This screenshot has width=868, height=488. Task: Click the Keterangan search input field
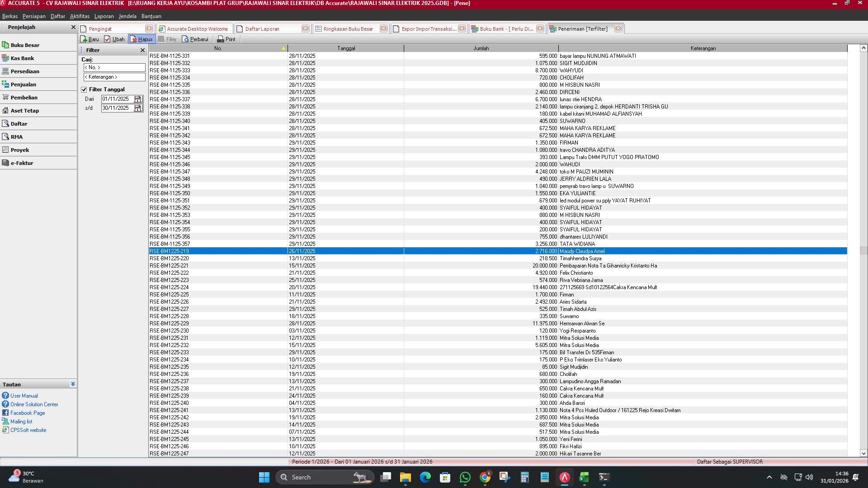point(114,77)
